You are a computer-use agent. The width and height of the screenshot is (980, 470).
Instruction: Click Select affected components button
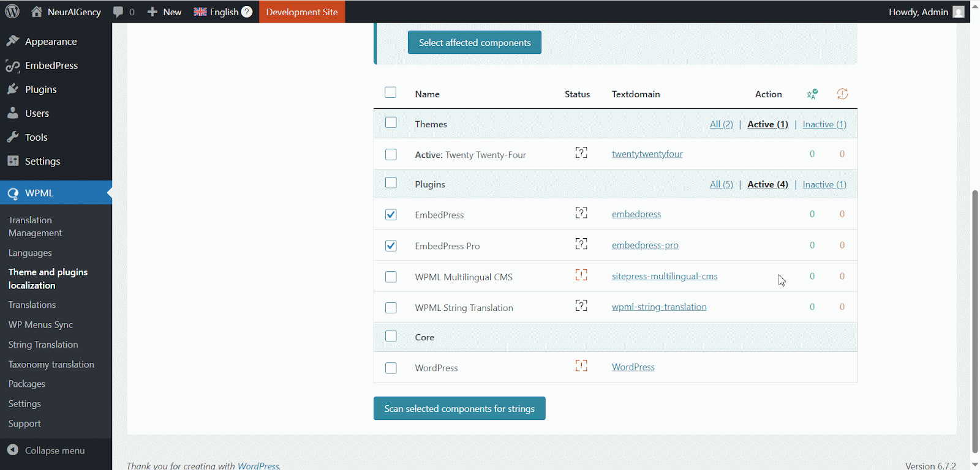475,42
